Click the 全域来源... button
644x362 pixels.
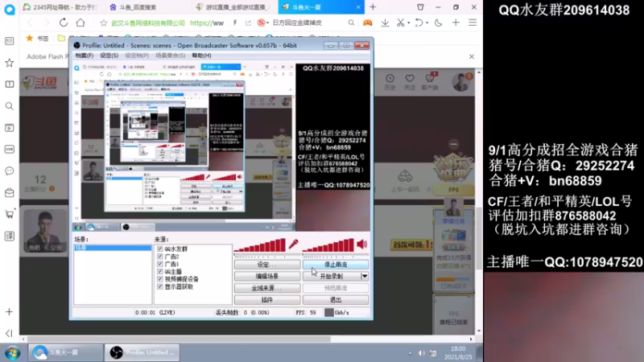click(x=267, y=288)
